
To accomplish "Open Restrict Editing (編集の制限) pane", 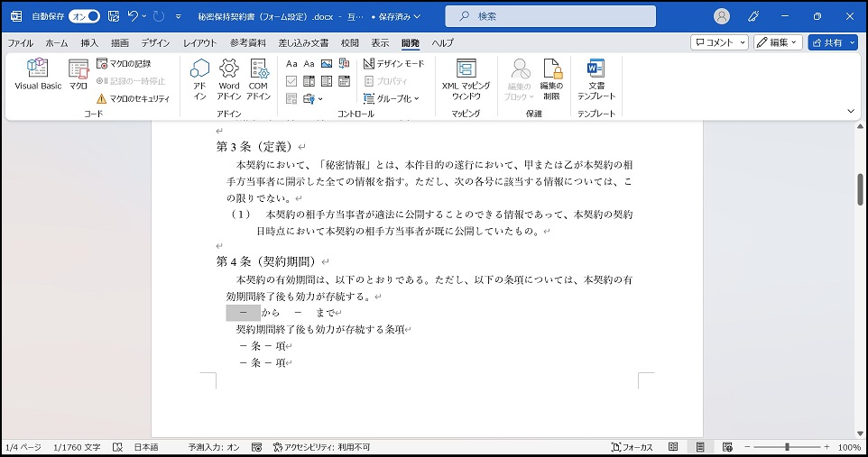I will pos(551,79).
